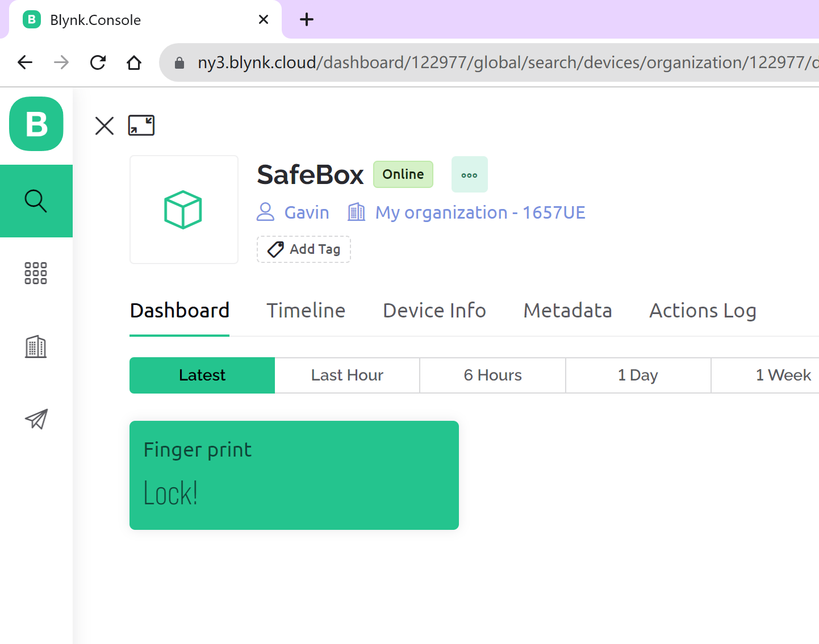Select the Latest time range

202,375
